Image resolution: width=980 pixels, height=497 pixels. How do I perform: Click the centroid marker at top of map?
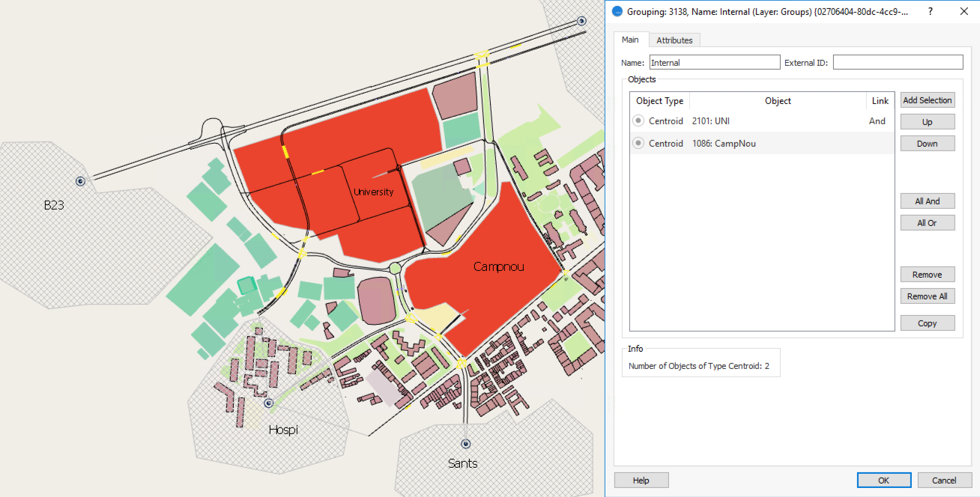click(581, 21)
